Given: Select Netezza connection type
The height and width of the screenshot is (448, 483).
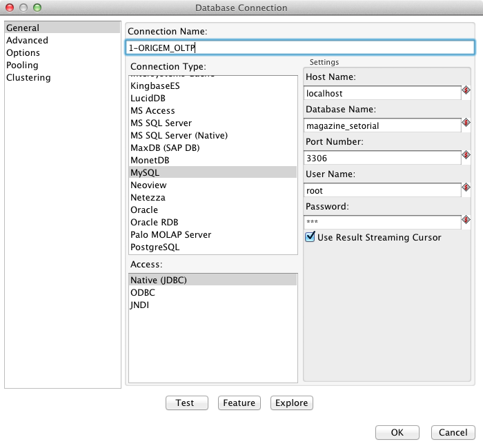Looking at the screenshot, I should (213, 197).
